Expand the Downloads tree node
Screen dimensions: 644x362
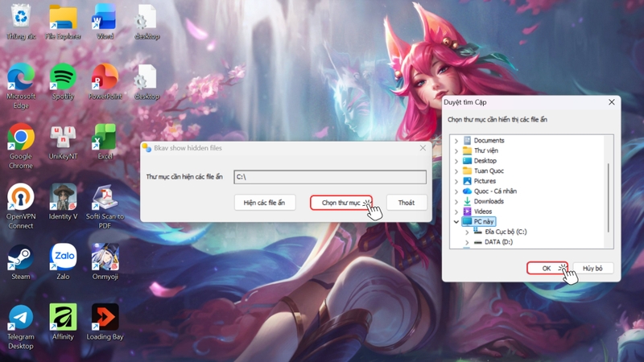pos(456,202)
